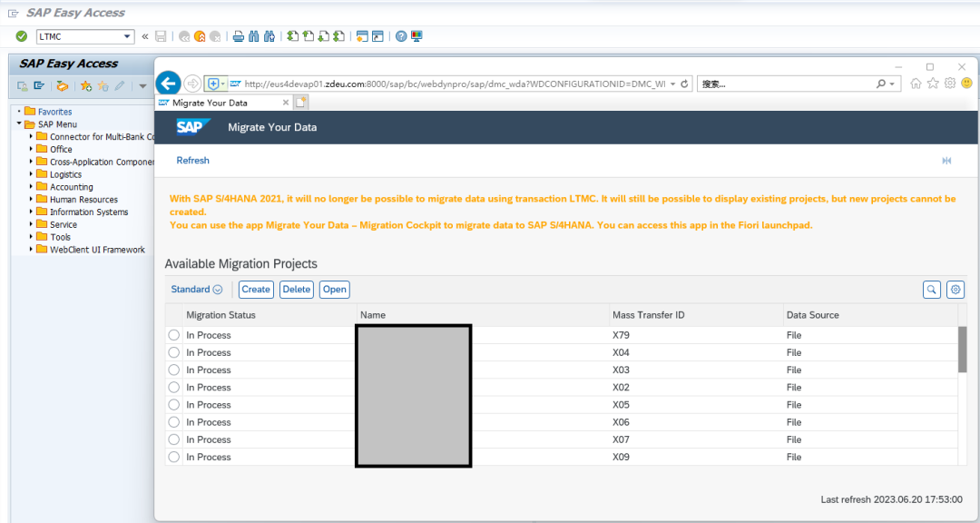Open the table settings gear button
This screenshot has width=980, height=523.
[x=955, y=290]
